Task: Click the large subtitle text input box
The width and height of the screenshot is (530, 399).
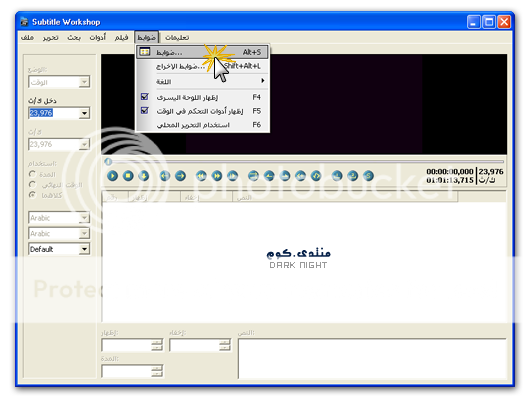Action: pos(372,358)
